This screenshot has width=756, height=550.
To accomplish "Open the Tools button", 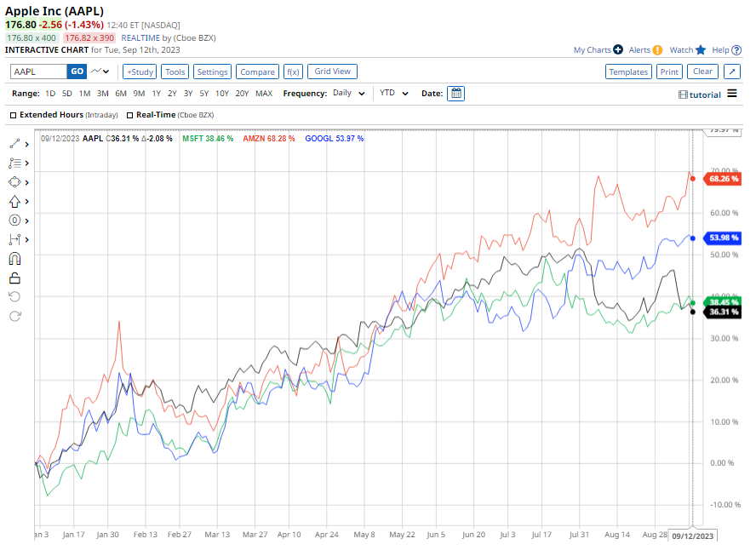I will pos(175,72).
